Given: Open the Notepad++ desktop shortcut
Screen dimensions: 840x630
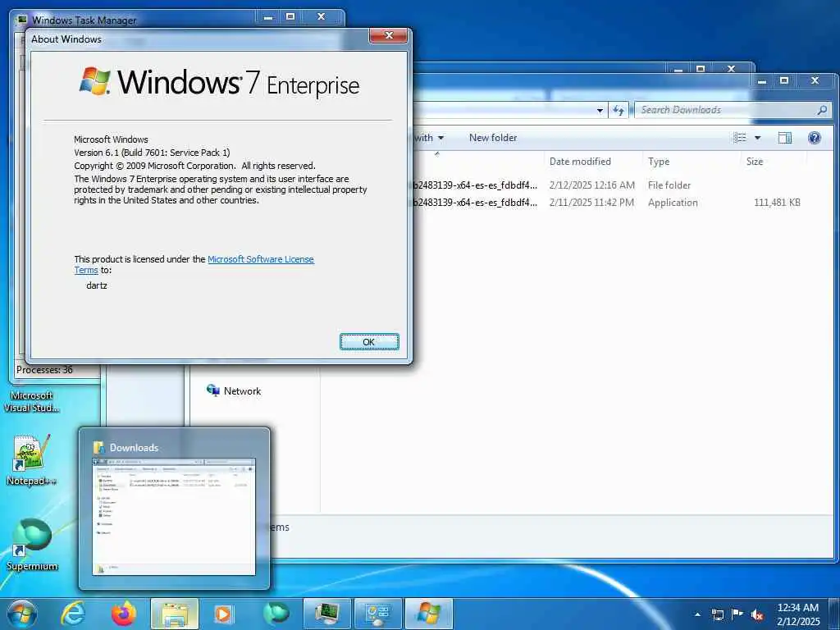Looking at the screenshot, I should click(31, 459).
